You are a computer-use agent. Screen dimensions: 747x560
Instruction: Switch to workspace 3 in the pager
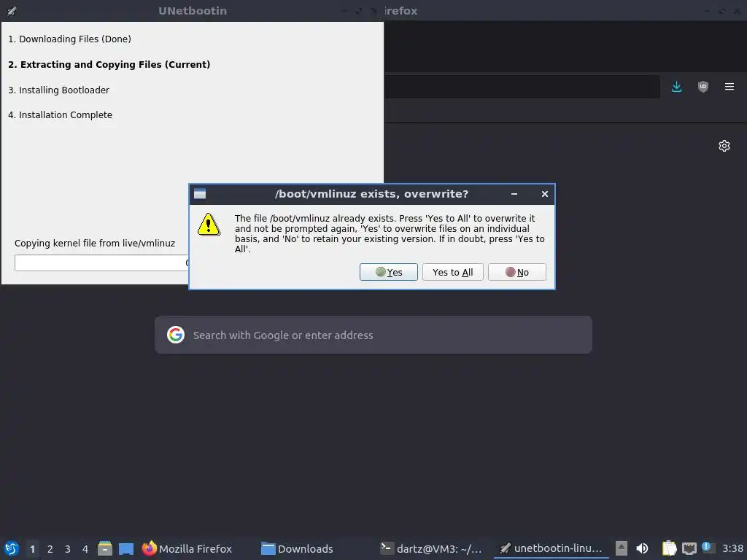tap(68, 548)
